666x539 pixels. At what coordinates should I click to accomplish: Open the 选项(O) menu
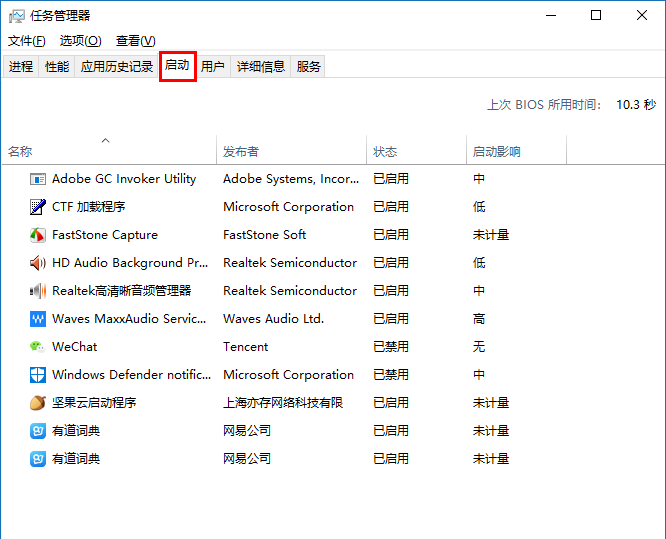tap(81, 41)
